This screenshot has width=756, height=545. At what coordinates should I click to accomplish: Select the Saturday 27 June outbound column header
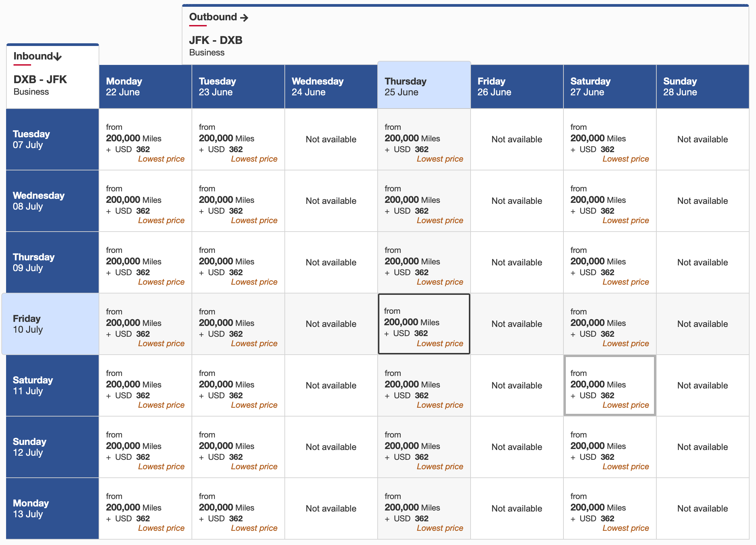(x=610, y=87)
